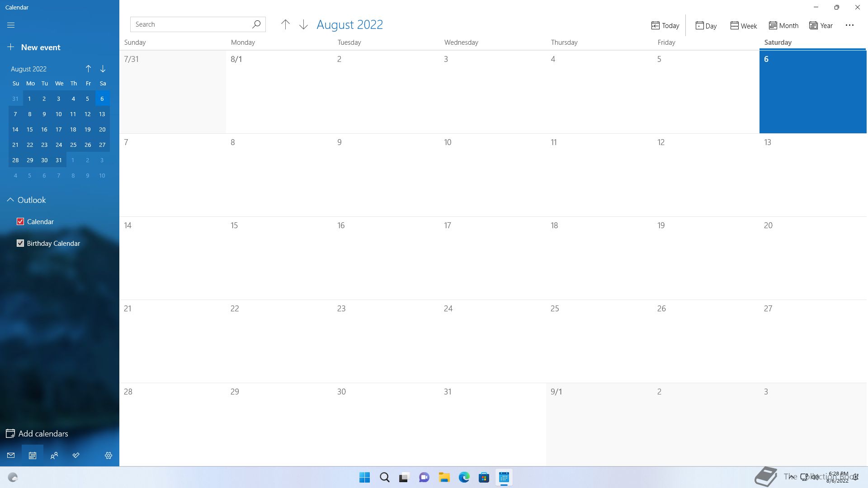This screenshot has width=868, height=488.
Task: Switch to Month view
Action: 783,26
